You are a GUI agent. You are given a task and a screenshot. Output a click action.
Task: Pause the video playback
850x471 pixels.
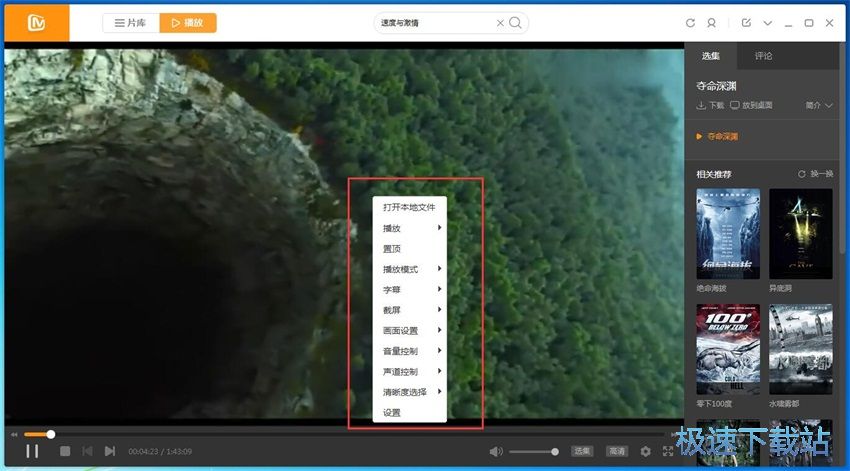(x=32, y=451)
